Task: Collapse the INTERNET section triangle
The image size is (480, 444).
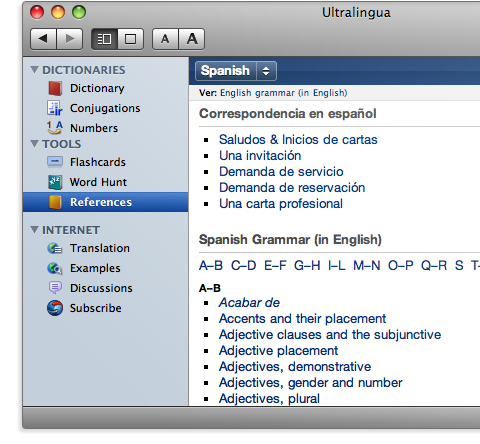Action: pos(34,230)
